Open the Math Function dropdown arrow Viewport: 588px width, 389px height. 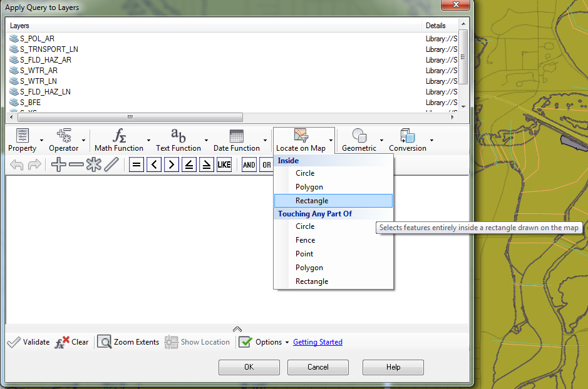[x=148, y=140]
